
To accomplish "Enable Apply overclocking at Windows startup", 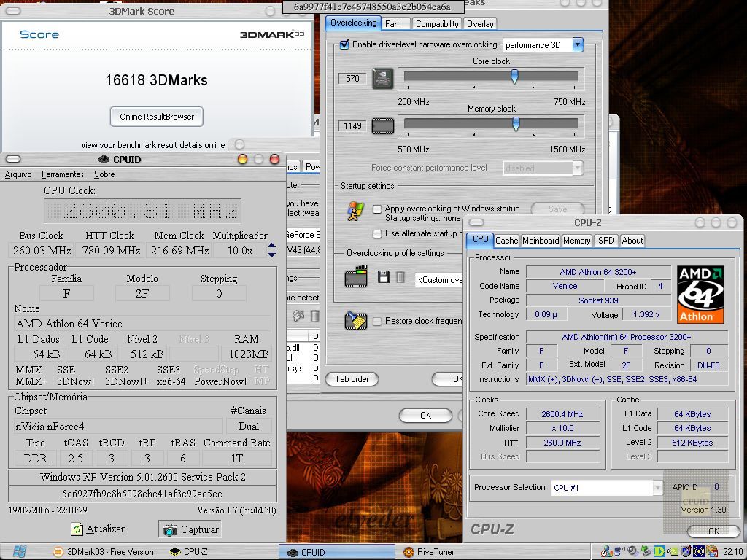I will tap(377, 209).
